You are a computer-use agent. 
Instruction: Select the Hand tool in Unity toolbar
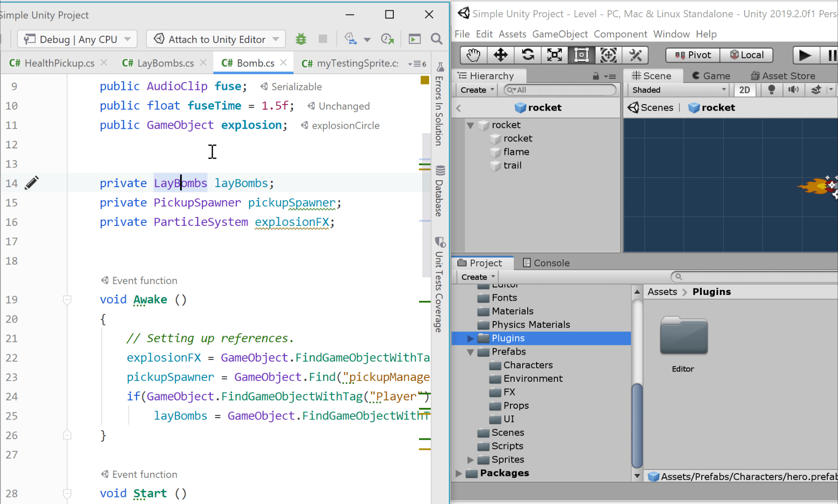point(473,55)
